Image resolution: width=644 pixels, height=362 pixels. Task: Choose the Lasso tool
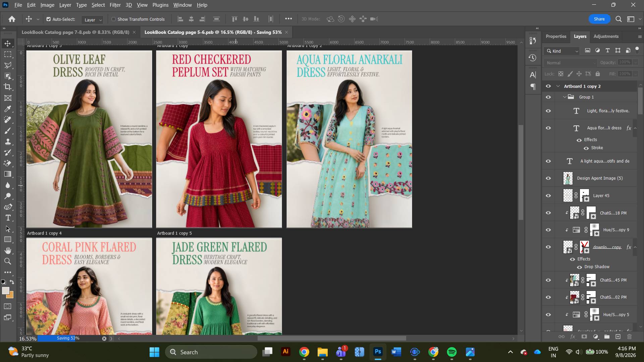tap(7, 65)
